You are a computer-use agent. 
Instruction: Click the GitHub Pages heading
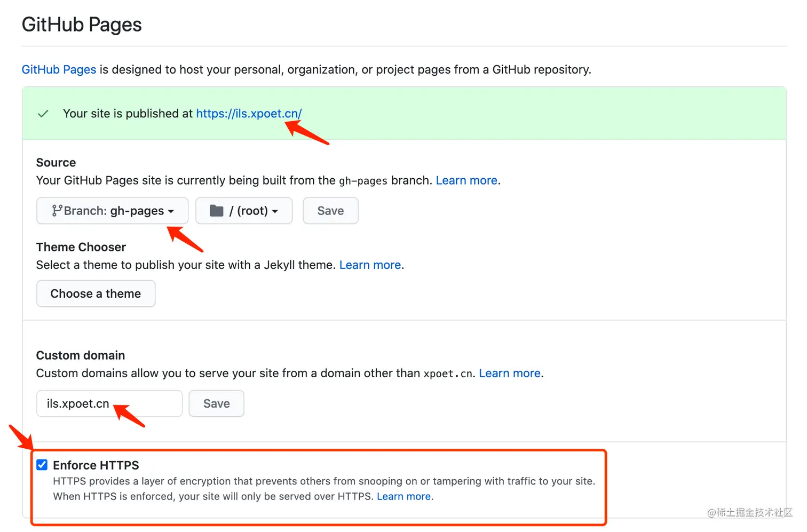tap(82, 25)
